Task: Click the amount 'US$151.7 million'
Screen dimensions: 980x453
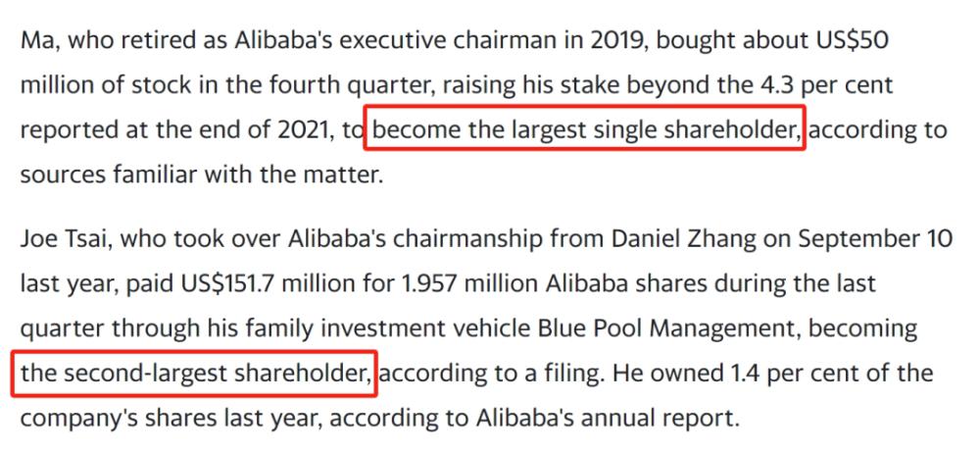Action: (257, 281)
